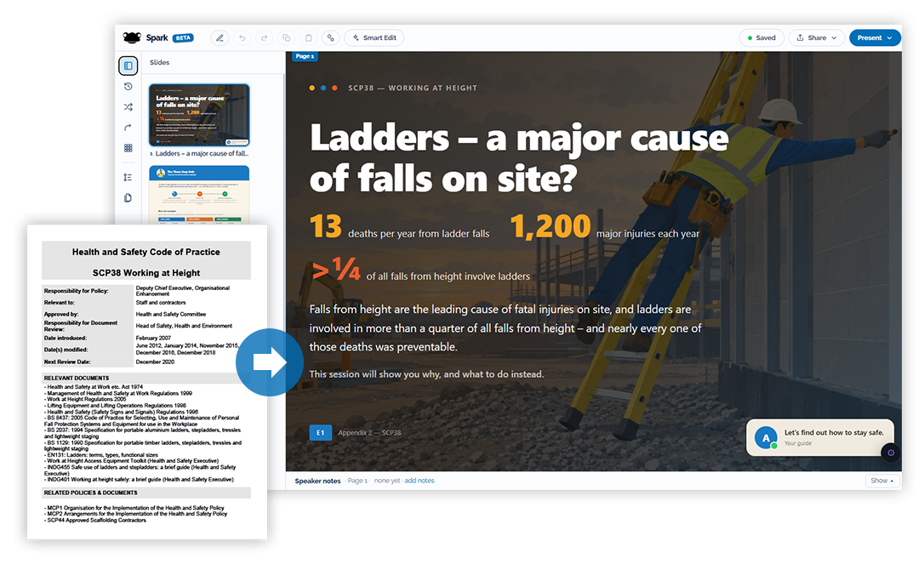The image size is (924, 564).
Task: Click 'Let's find out how to stay safe.'
Action: click(x=834, y=433)
